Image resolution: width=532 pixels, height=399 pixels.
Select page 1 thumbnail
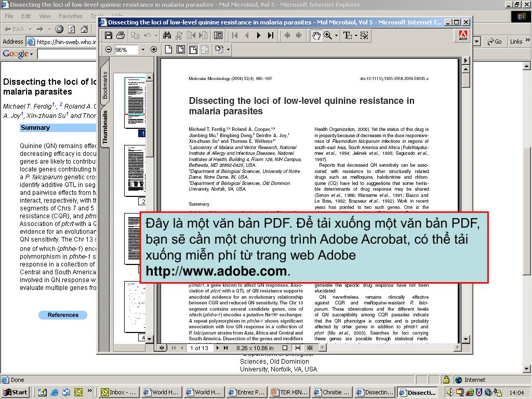click(135, 102)
